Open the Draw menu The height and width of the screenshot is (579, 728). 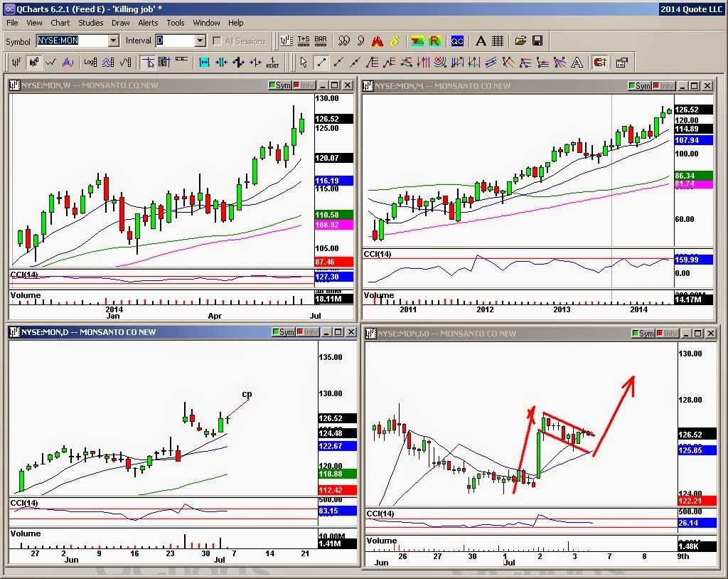pyautogui.click(x=121, y=23)
